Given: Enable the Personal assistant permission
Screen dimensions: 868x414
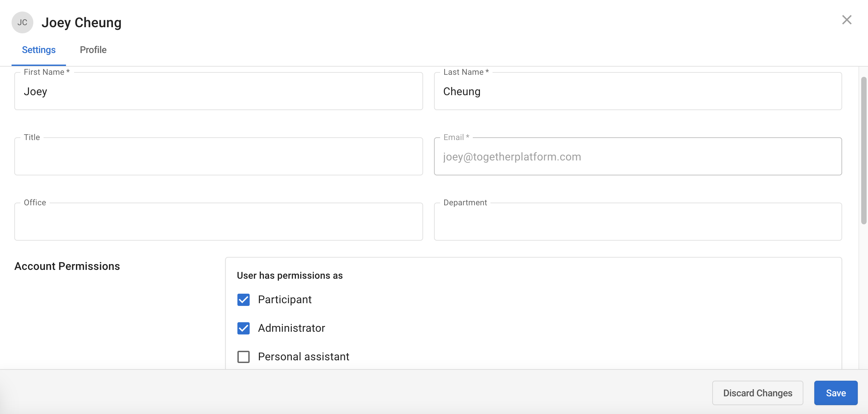Looking at the screenshot, I should tap(244, 357).
